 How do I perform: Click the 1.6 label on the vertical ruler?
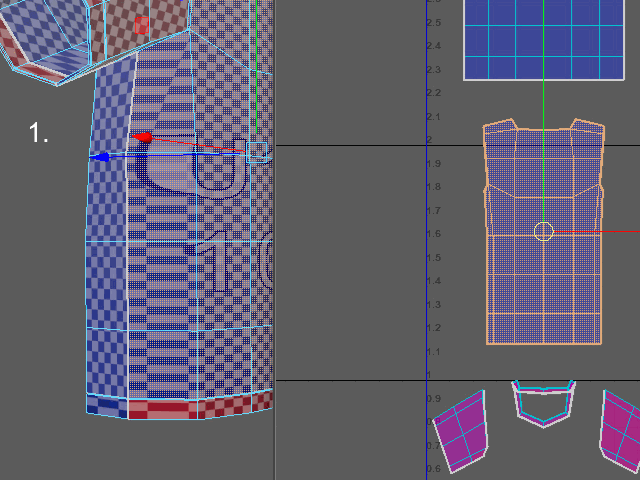(x=434, y=234)
